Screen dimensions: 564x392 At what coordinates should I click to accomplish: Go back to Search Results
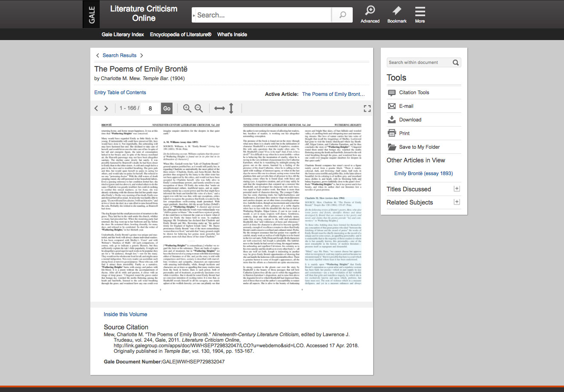(119, 55)
